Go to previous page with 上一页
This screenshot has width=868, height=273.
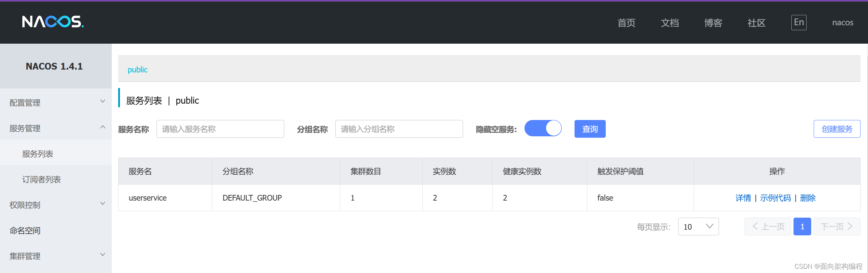768,226
